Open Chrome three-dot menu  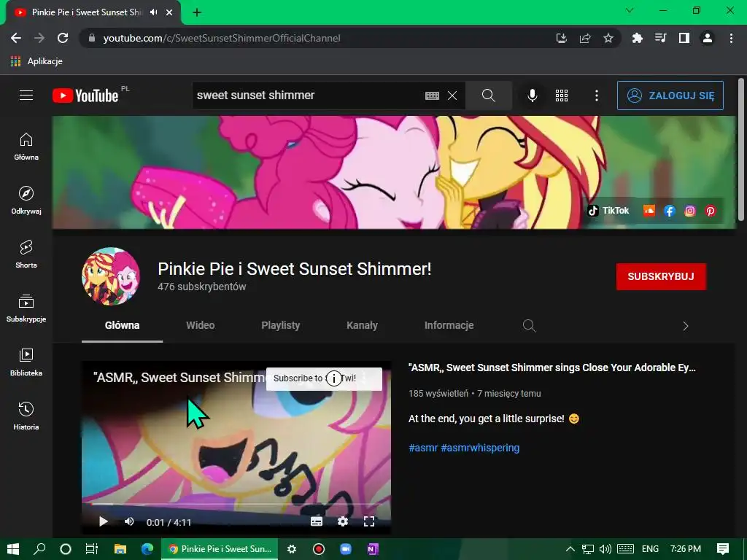tap(731, 38)
